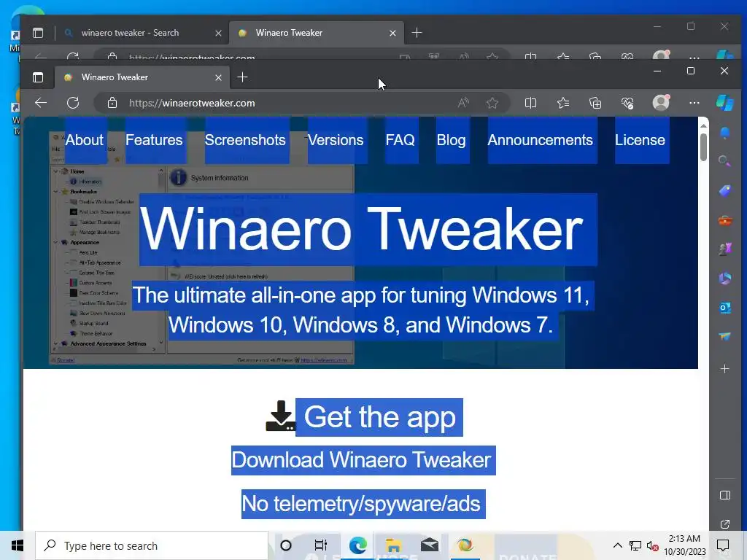Open split screen in the front Edge toolbar
This screenshot has height=560, width=747.
[x=530, y=103]
